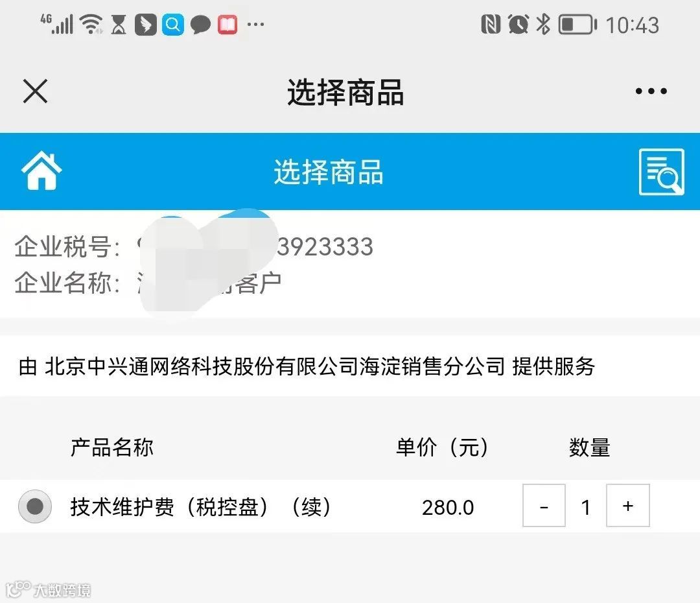Tap the 北京中兴通 service provider line
The image size is (700, 603).
[x=307, y=366]
